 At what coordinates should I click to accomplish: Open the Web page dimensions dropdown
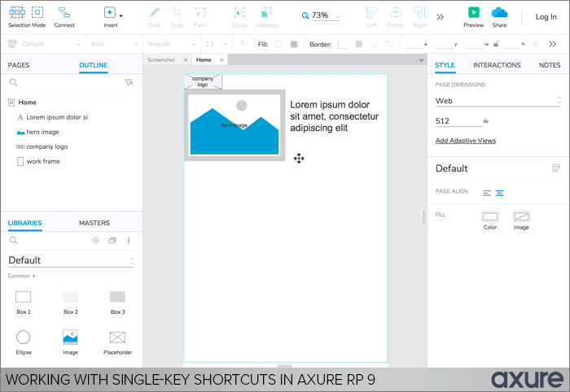pyautogui.click(x=498, y=101)
